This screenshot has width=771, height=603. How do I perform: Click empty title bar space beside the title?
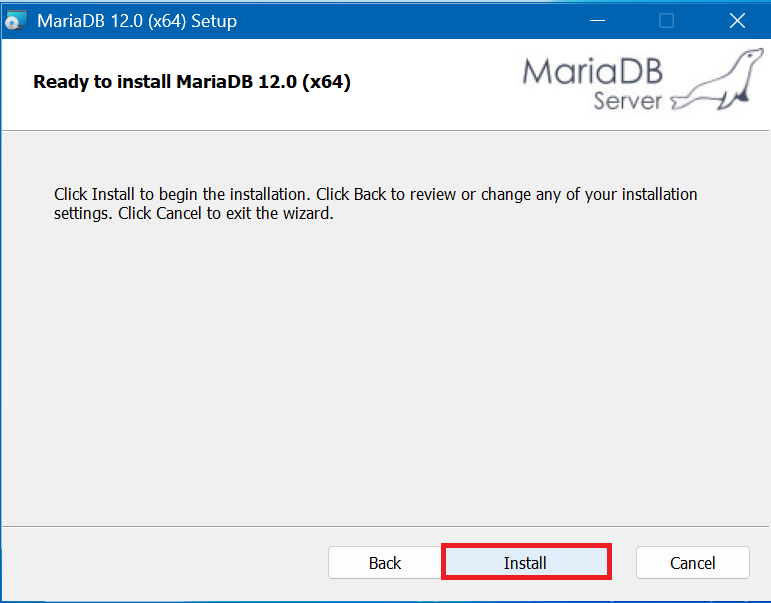[x=400, y=21]
